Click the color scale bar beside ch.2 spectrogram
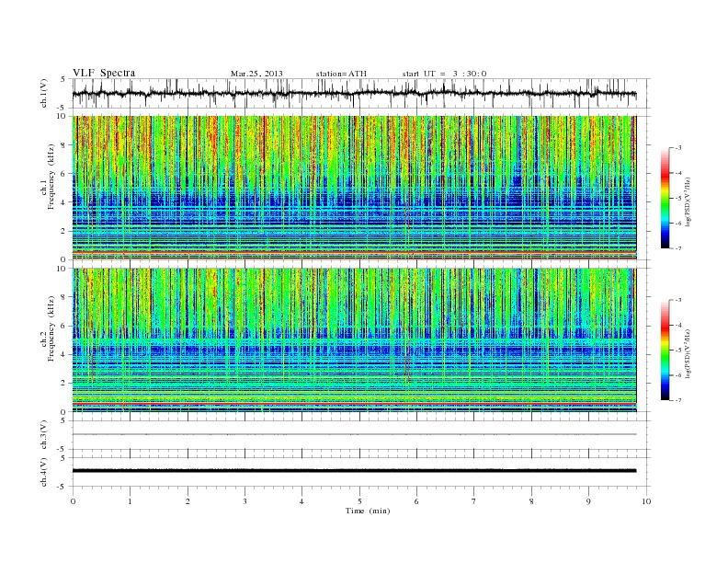 (665, 350)
